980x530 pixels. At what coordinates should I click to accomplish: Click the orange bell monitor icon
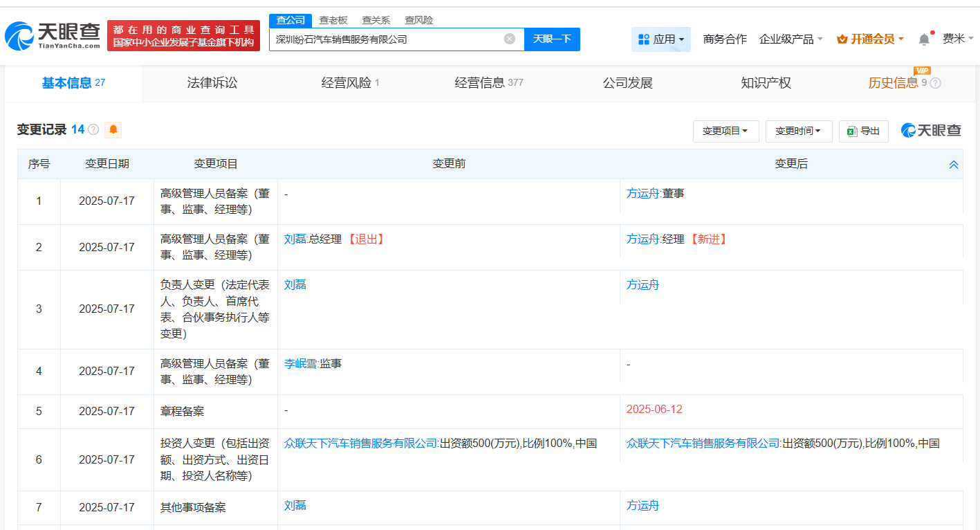(x=113, y=129)
